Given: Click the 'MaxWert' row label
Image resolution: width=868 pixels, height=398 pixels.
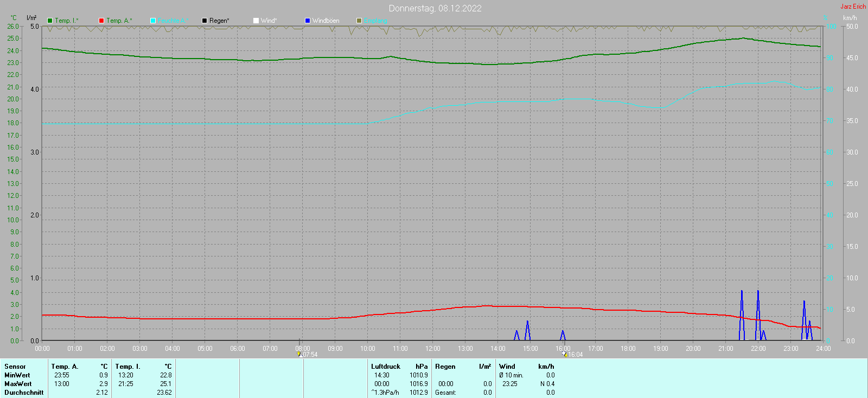Looking at the screenshot, I should (18, 384).
